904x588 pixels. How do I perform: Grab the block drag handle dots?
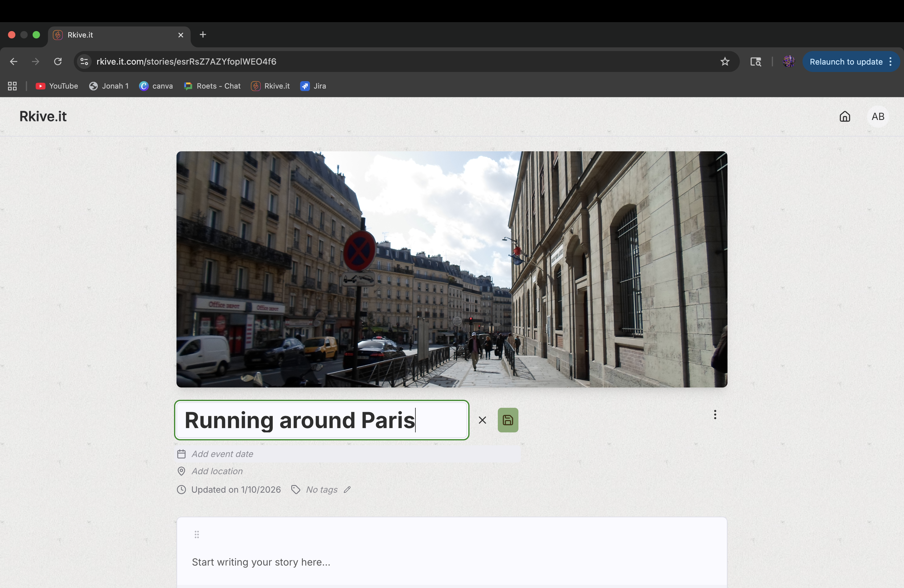tap(197, 534)
